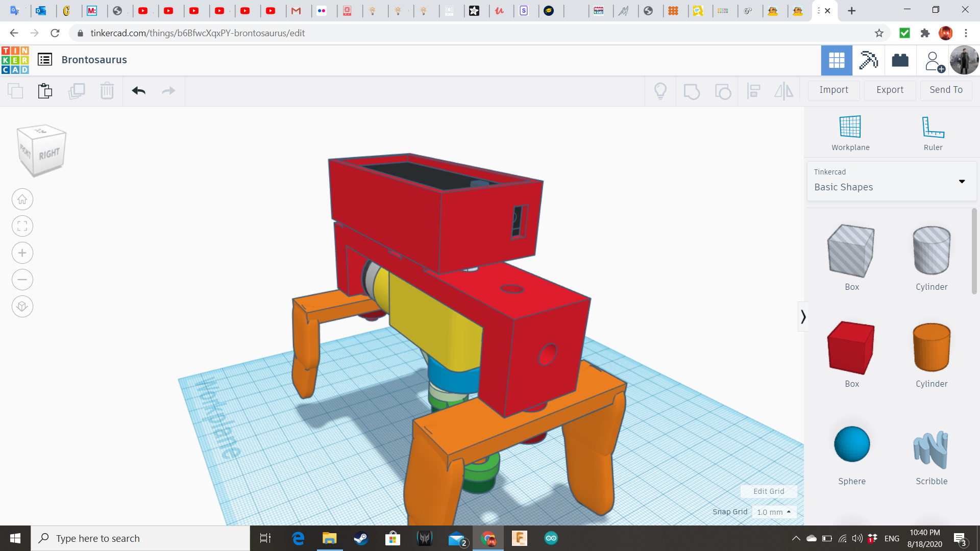The height and width of the screenshot is (551, 980).
Task: Open the Blocks pickaxe view
Action: (x=868, y=60)
